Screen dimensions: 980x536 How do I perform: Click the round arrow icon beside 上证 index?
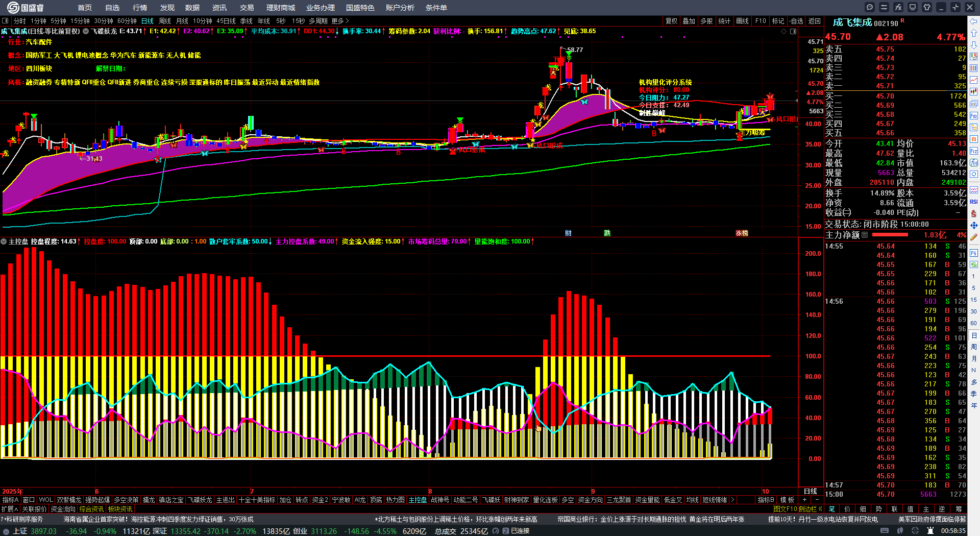[6, 531]
